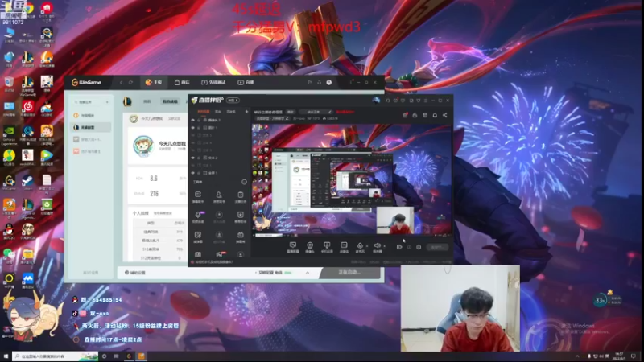Toggle the lock on 摄像头 2 source

[199, 120]
